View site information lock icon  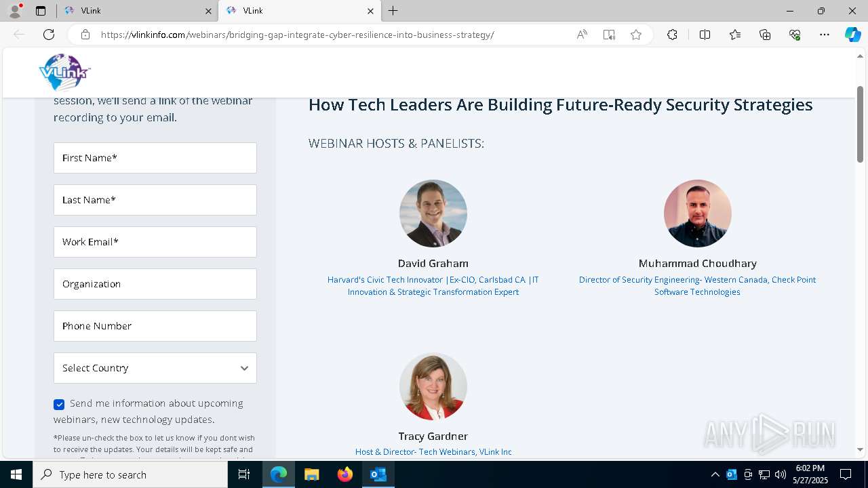pyautogui.click(x=85, y=35)
